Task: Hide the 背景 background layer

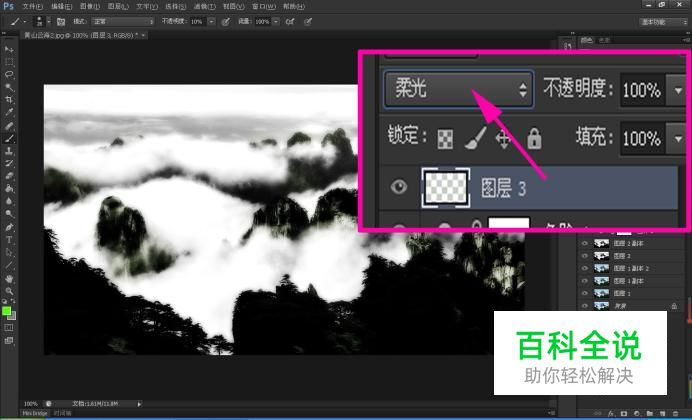Action: click(585, 305)
